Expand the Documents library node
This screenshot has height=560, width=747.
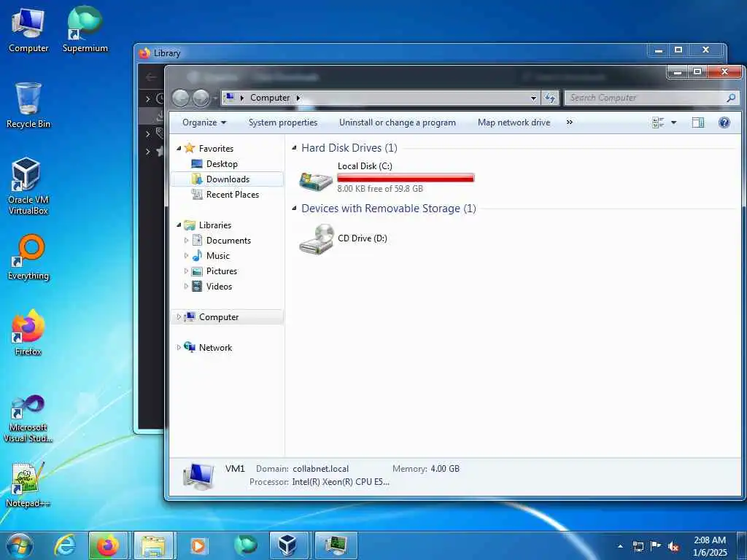coord(186,241)
